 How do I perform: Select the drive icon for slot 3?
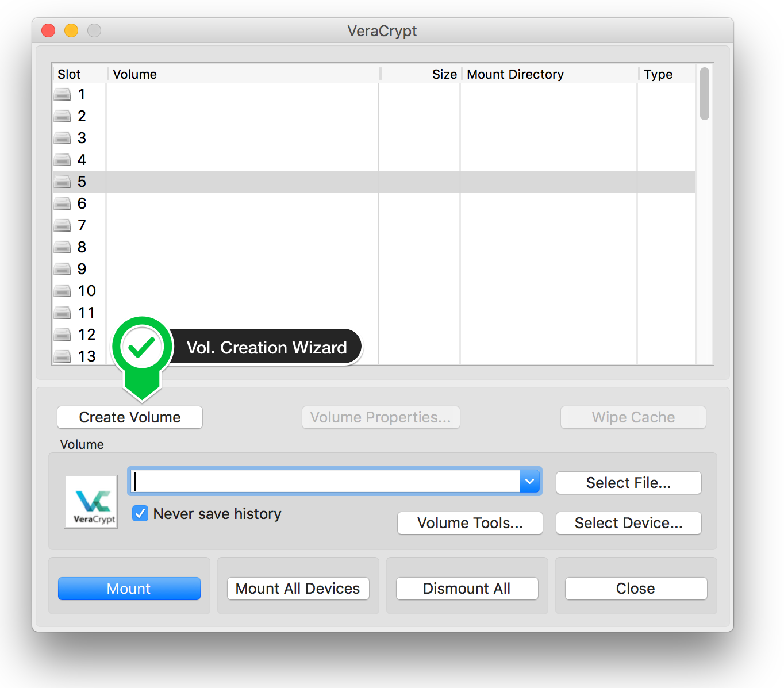[x=62, y=137]
